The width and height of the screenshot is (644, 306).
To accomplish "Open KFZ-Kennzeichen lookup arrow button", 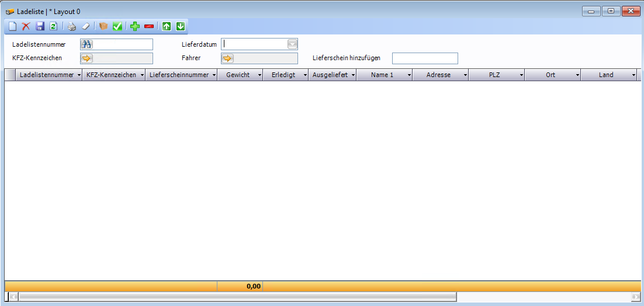I will pyautogui.click(x=87, y=58).
